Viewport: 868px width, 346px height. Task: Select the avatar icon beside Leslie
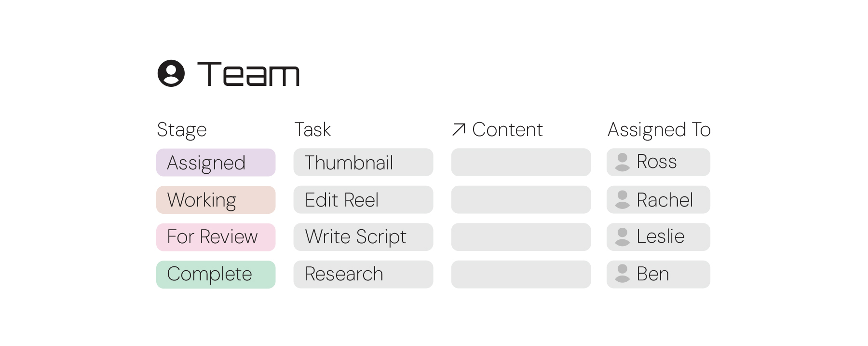pyautogui.click(x=623, y=236)
